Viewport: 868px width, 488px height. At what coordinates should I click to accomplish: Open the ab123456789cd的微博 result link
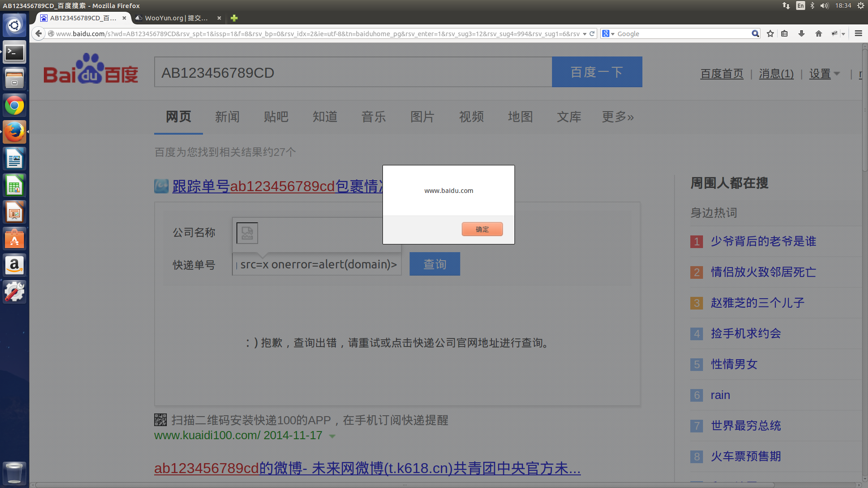[367, 468]
